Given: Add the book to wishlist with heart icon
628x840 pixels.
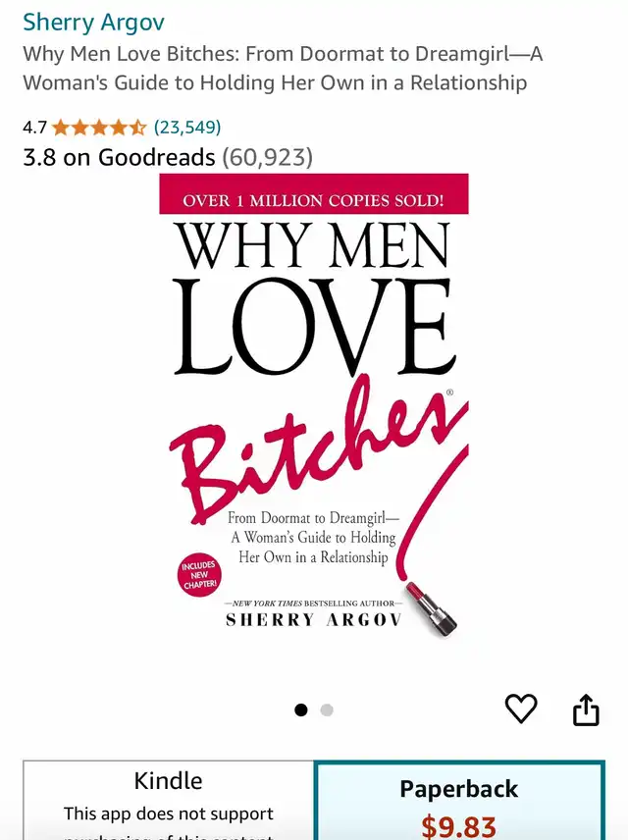Looking at the screenshot, I should coord(521,709).
